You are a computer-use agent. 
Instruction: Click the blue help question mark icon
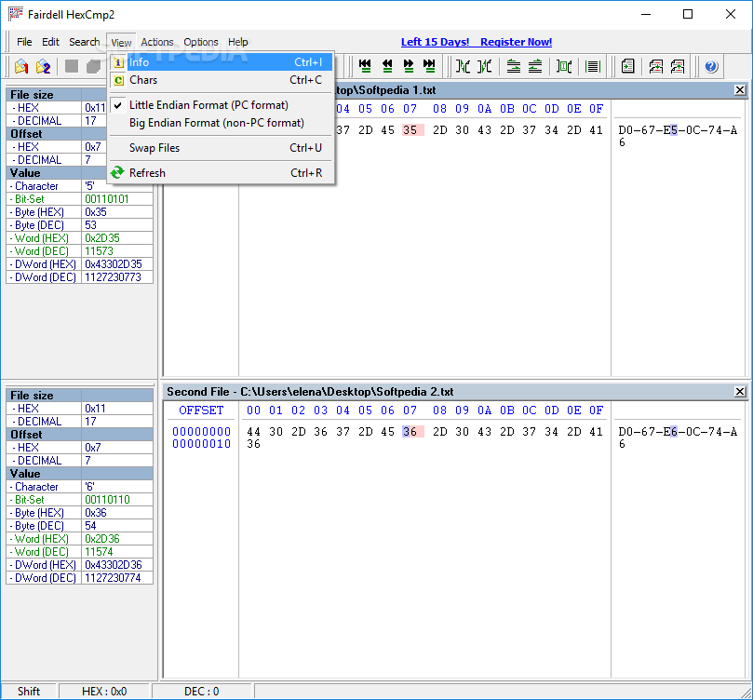711,66
